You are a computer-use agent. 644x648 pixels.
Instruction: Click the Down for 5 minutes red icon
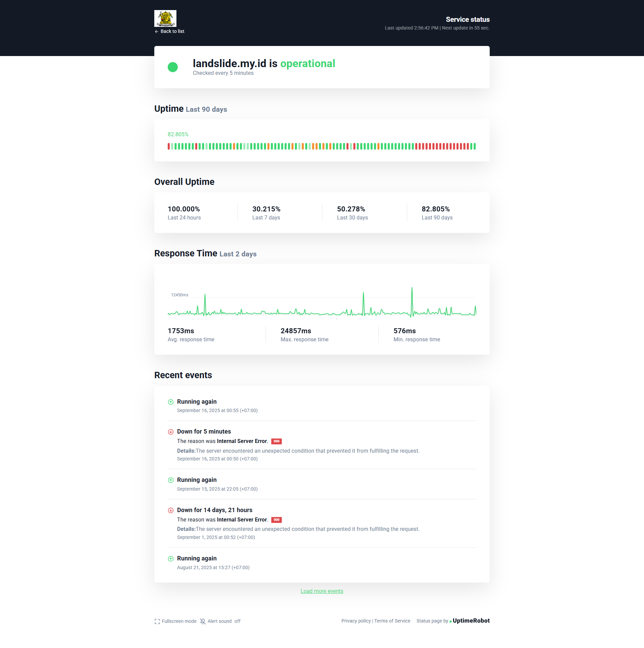171,432
